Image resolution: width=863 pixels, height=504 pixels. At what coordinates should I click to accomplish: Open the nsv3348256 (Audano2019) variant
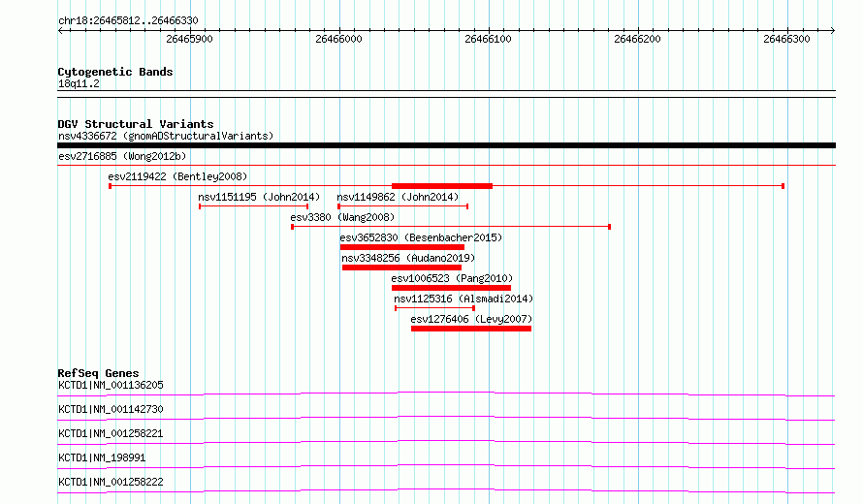[408, 258]
